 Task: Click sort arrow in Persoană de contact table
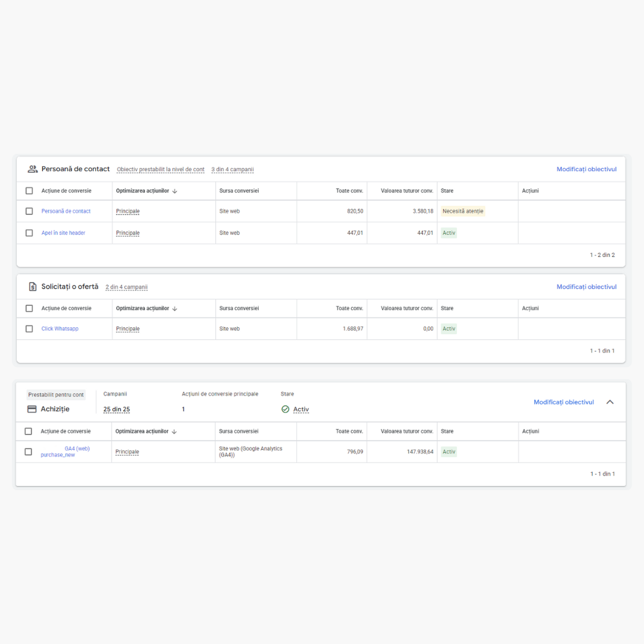[x=175, y=191]
